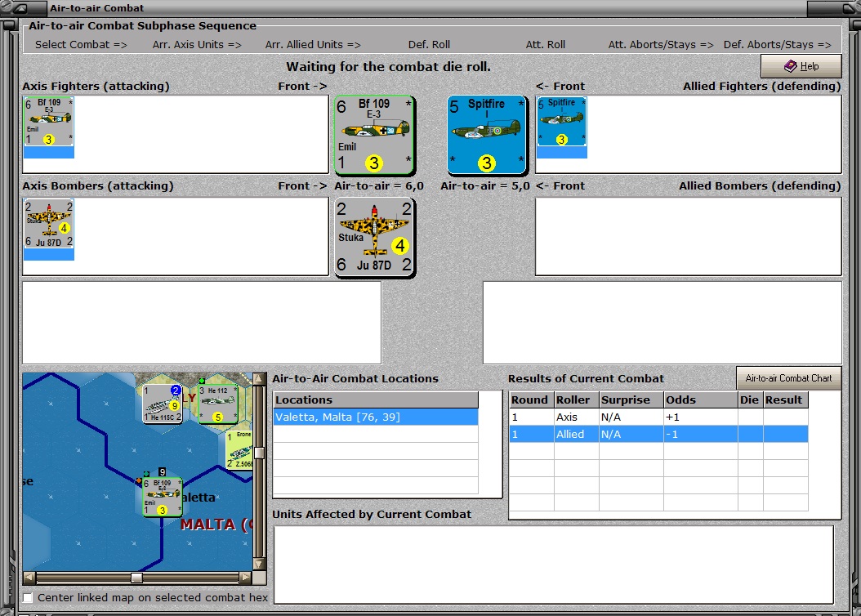Click the Roller column header

(x=576, y=400)
